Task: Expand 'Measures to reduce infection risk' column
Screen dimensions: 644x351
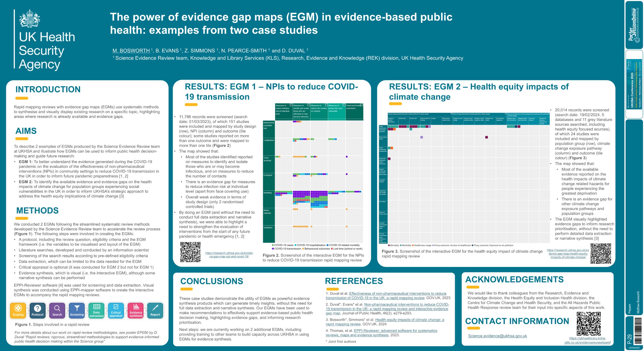Action: (x=291, y=105)
